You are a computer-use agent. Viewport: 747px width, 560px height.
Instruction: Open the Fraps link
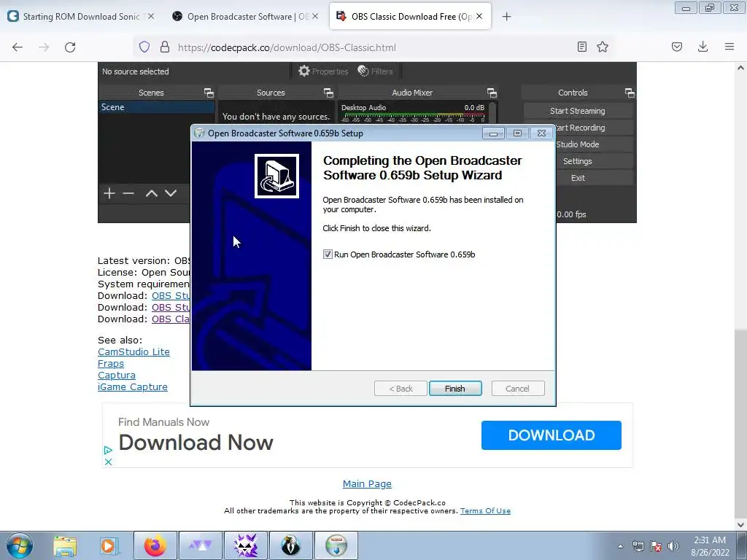111,364
